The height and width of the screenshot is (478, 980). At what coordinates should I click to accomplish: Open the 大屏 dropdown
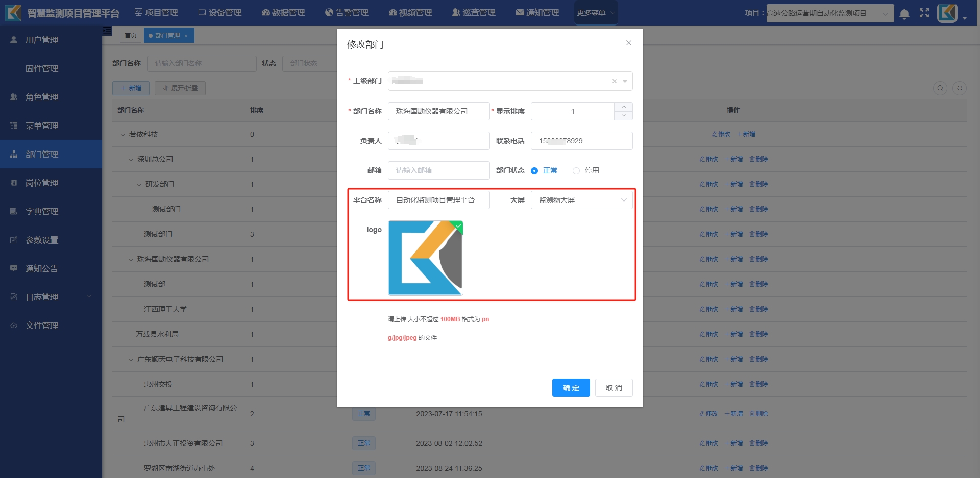click(x=581, y=200)
